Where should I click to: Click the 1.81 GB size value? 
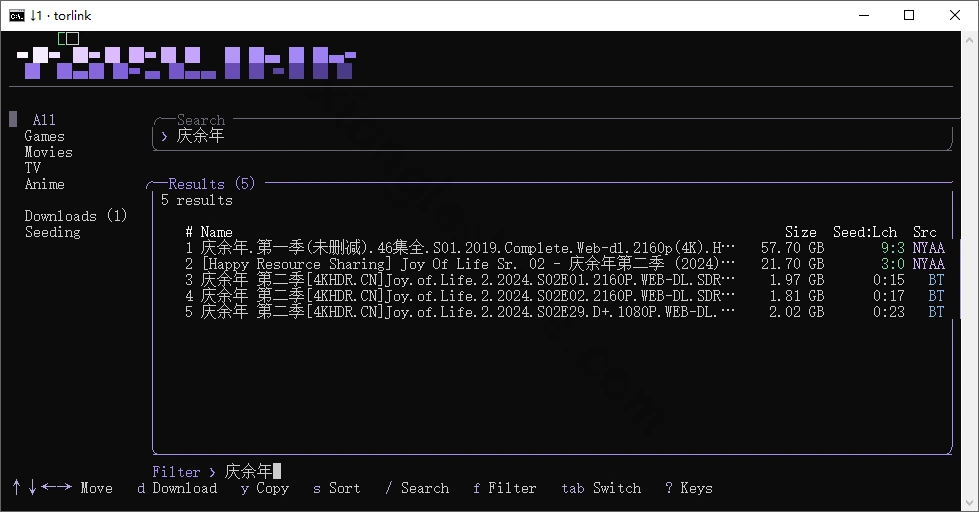[x=797, y=295]
